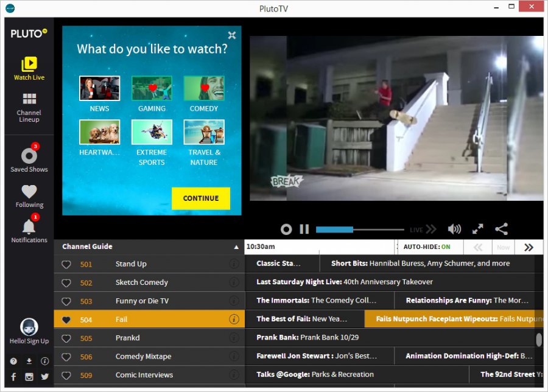548x392 pixels.
Task: Show info for channel 506 Comedy Mixtape
Action: tap(234, 356)
